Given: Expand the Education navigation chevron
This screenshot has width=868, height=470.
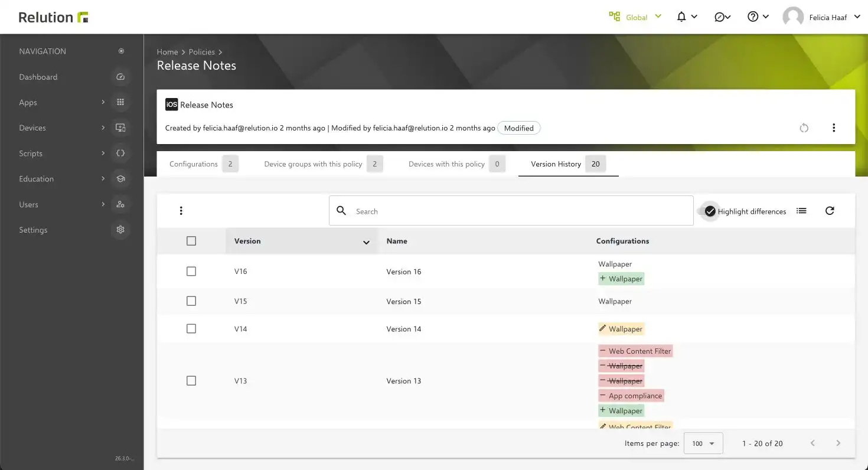Looking at the screenshot, I should coord(103,179).
